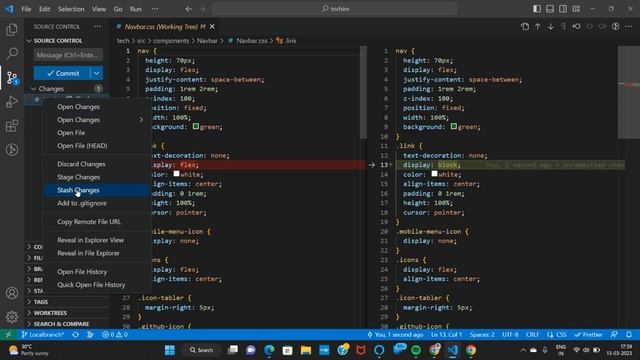Image resolution: width=640 pixels, height=360 pixels.
Task: Click the green color swatch in left diff pane
Action: (196, 127)
